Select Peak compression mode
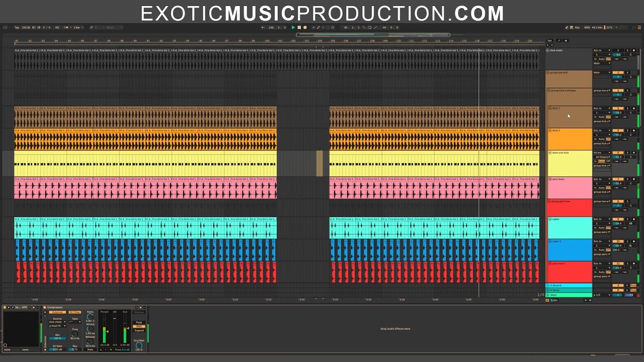The width and height of the screenshot is (644, 362). pyautogui.click(x=139, y=322)
